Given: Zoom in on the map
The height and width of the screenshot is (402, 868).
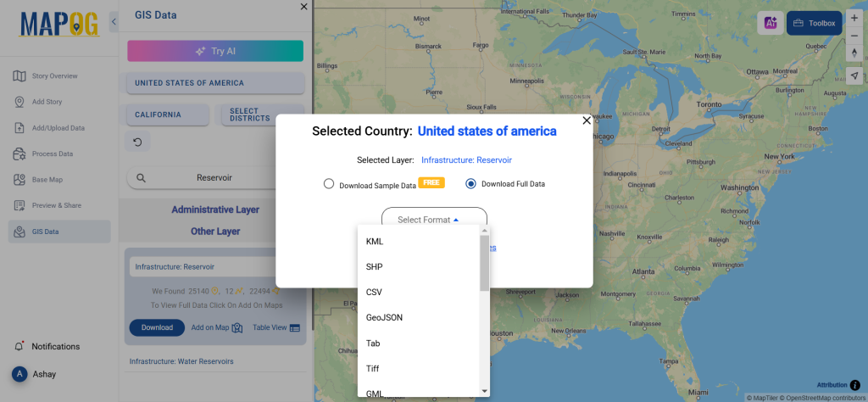Looking at the screenshot, I should tap(854, 17).
